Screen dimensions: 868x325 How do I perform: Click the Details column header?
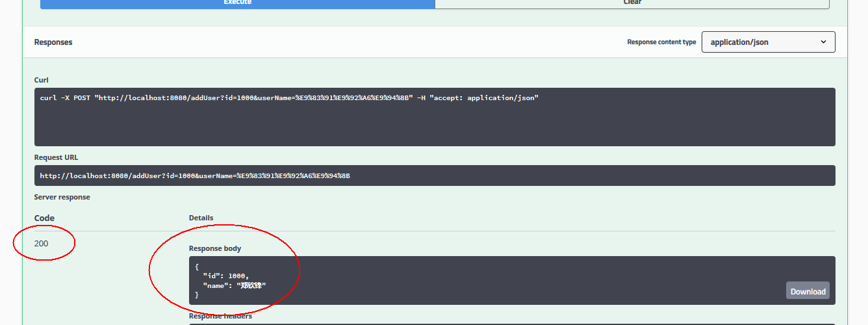point(201,218)
